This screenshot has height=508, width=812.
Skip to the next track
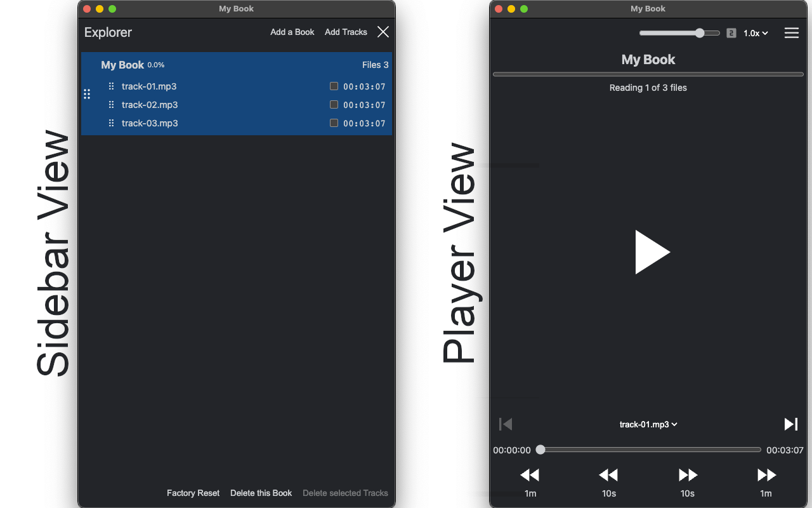coord(791,424)
